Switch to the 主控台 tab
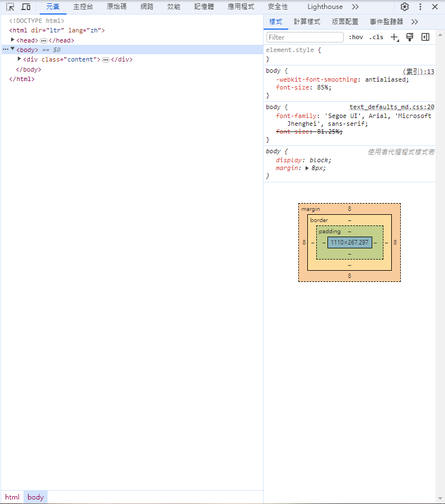This screenshot has width=445, height=504. click(83, 7)
